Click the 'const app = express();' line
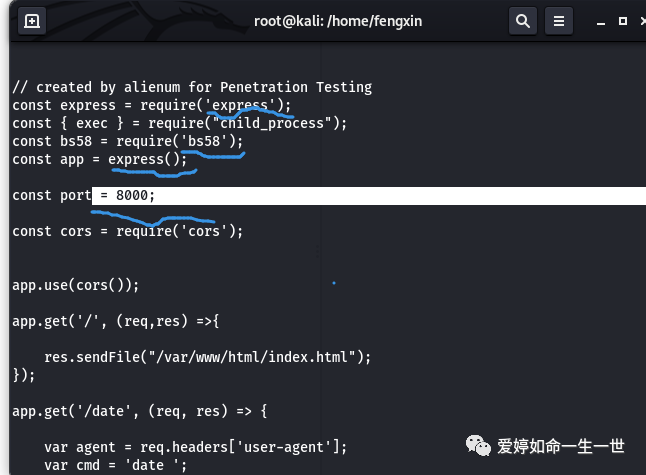The width and height of the screenshot is (646, 475). coord(100,159)
